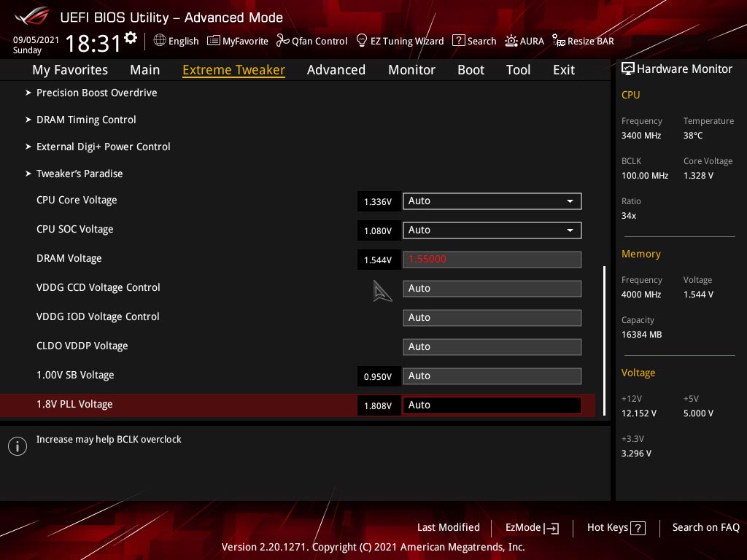Click the AURA lighting icon
The image size is (747, 560).
pos(511,41)
